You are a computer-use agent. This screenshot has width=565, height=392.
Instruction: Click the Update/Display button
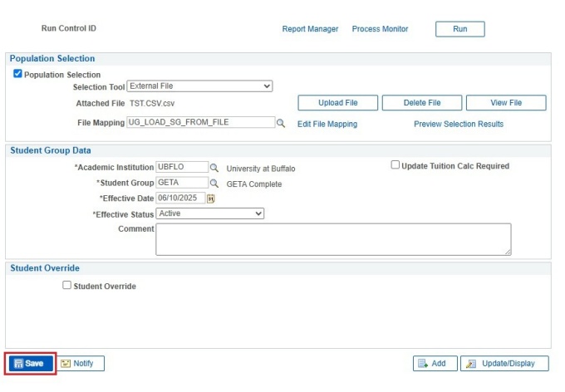504,364
